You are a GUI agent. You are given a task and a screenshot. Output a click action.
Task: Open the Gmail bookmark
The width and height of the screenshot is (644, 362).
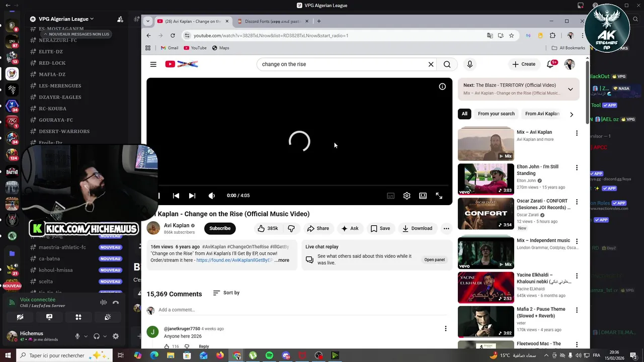click(170, 48)
